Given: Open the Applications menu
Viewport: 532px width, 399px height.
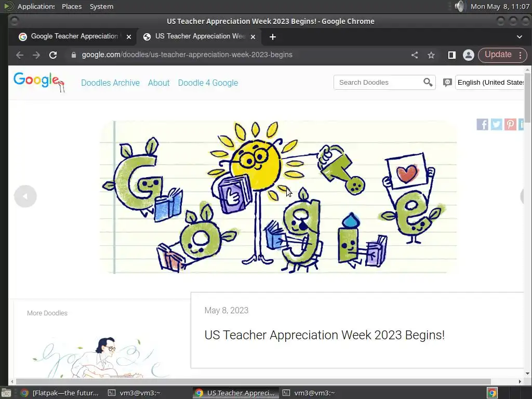Looking at the screenshot, I should [36, 6].
